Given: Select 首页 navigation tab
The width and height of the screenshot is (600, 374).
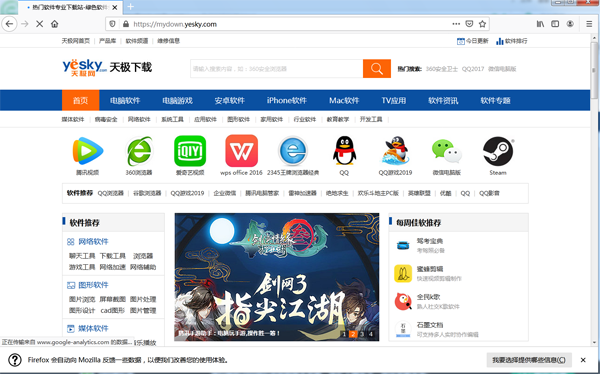Looking at the screenshot, I should 80,100.
